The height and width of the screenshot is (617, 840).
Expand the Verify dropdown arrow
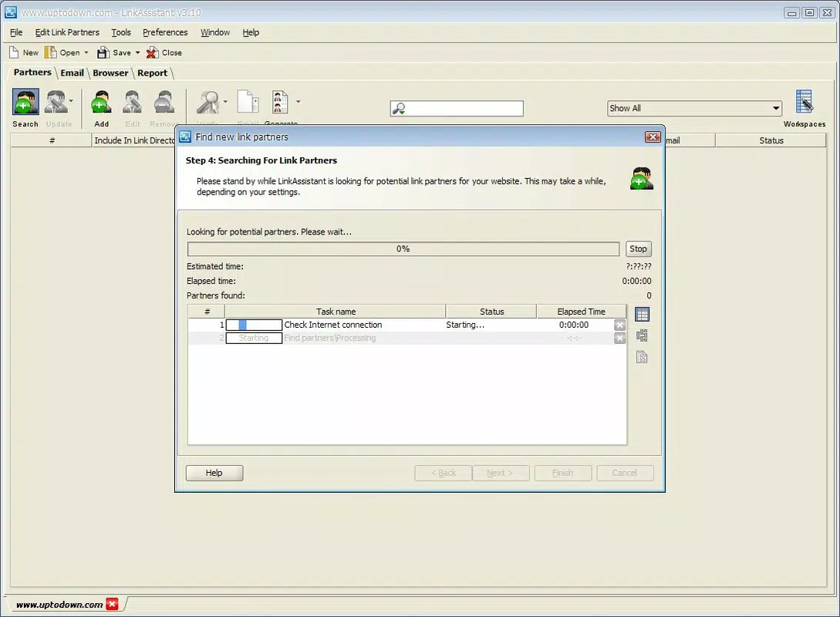225,101
